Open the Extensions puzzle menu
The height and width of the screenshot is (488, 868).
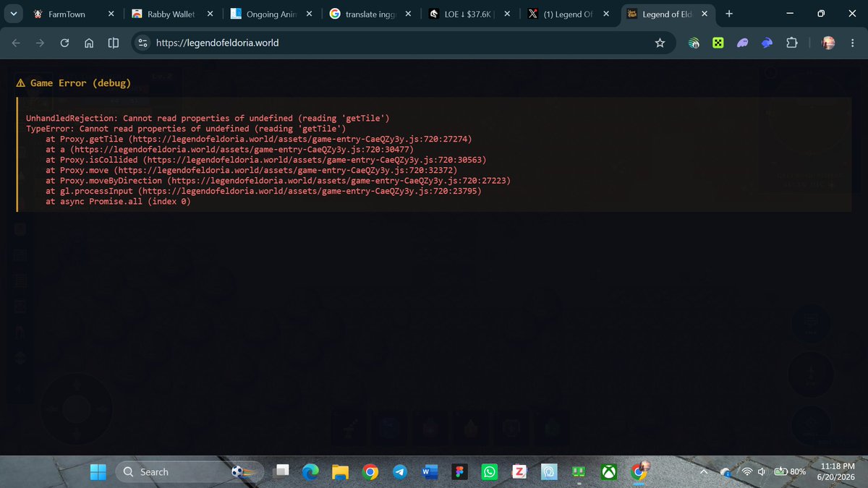click(792, 43)
